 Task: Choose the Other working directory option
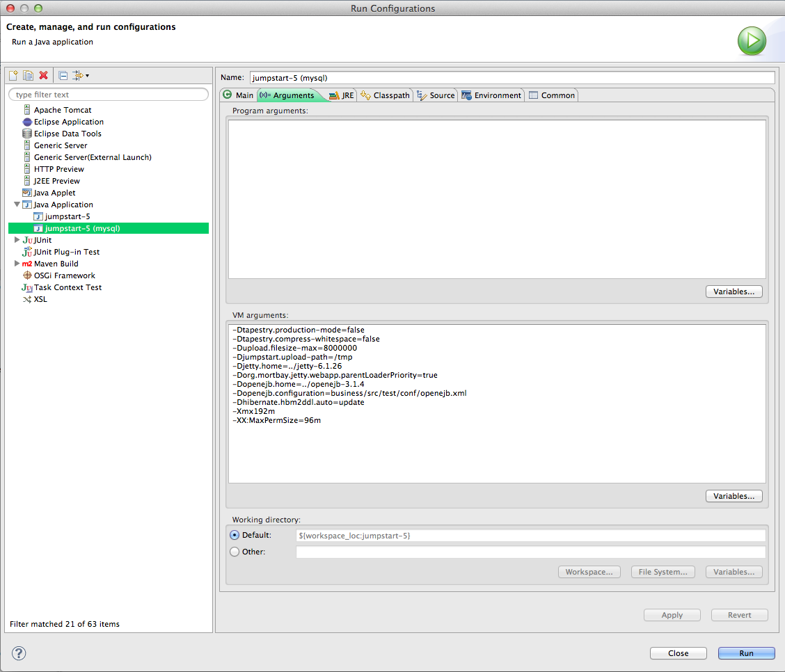coord(234,552)
